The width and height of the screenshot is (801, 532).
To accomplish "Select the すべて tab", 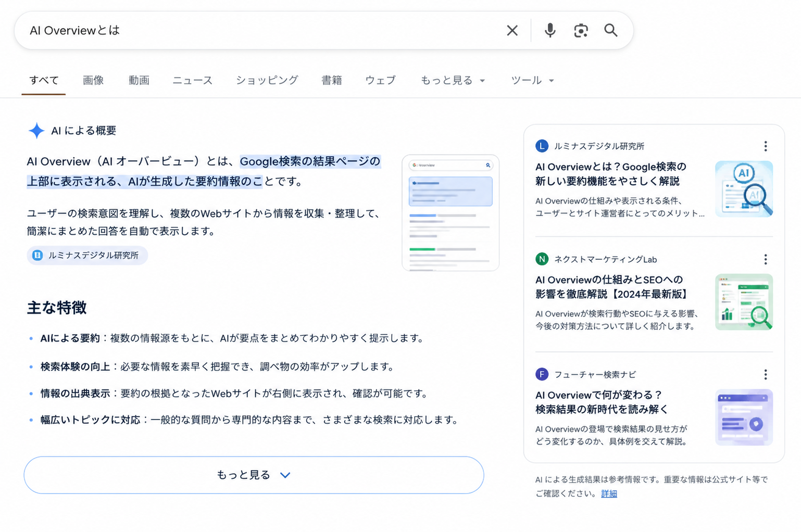I will click(44, 80).
